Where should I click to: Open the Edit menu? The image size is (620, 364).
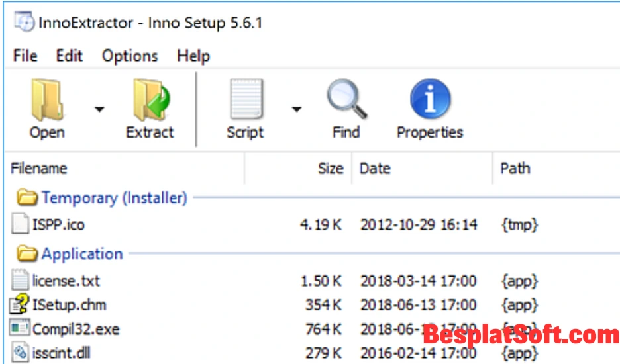[70, 56]
